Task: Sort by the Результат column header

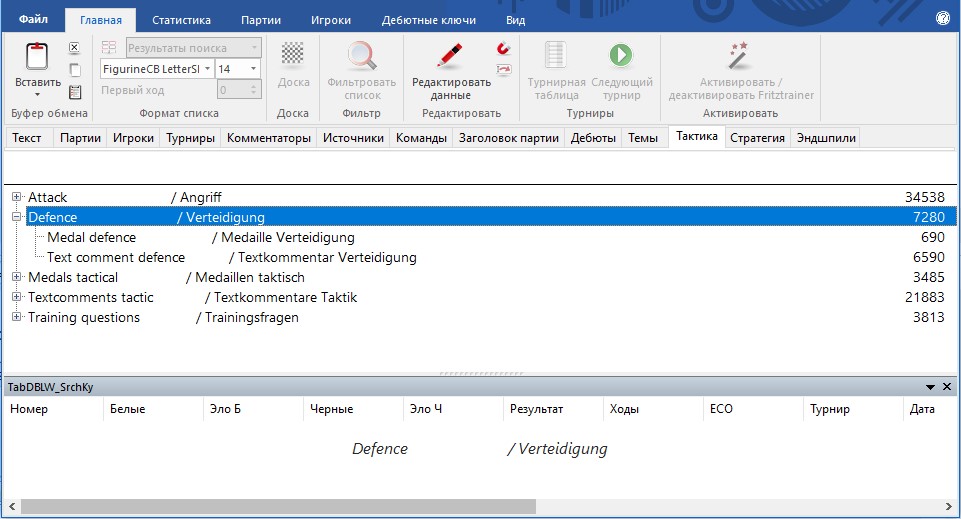Action: tap(537, 409)
